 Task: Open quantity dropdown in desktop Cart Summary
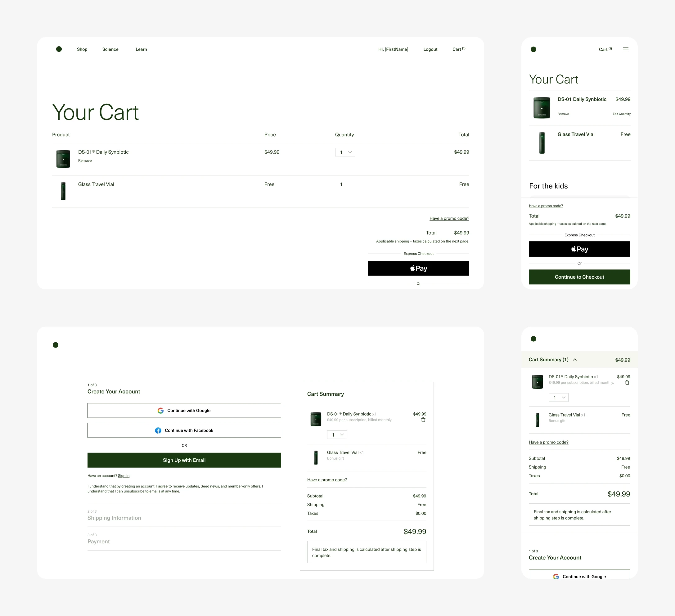[337, 435]
